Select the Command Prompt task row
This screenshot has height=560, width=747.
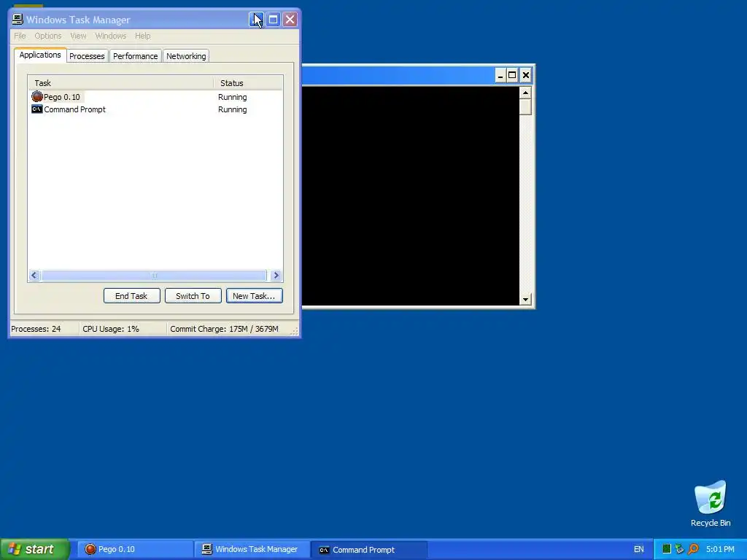click(155, 109)
